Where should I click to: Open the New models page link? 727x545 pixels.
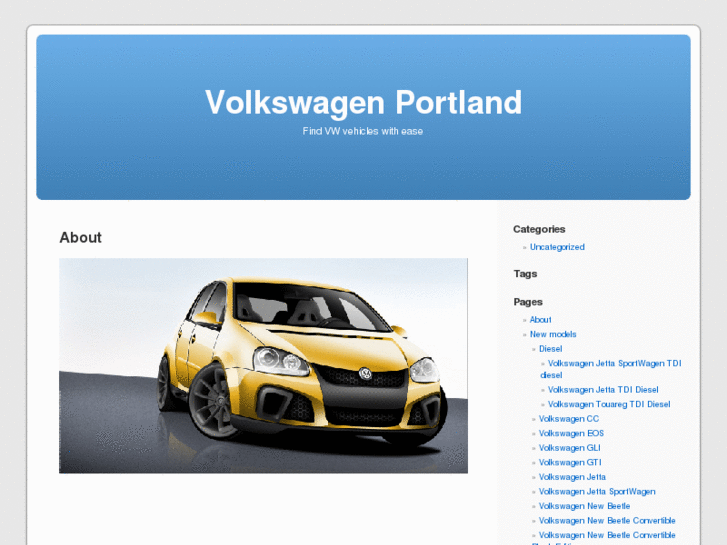pos(553,334)
